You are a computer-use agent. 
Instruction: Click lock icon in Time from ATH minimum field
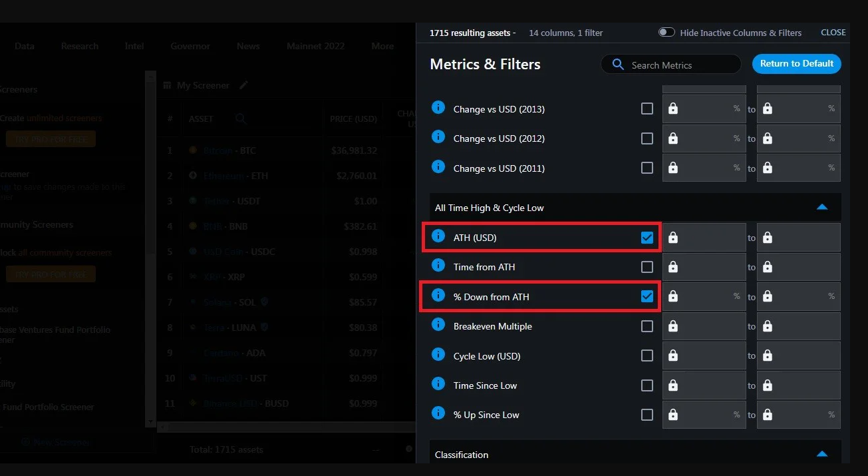point(673,267)
